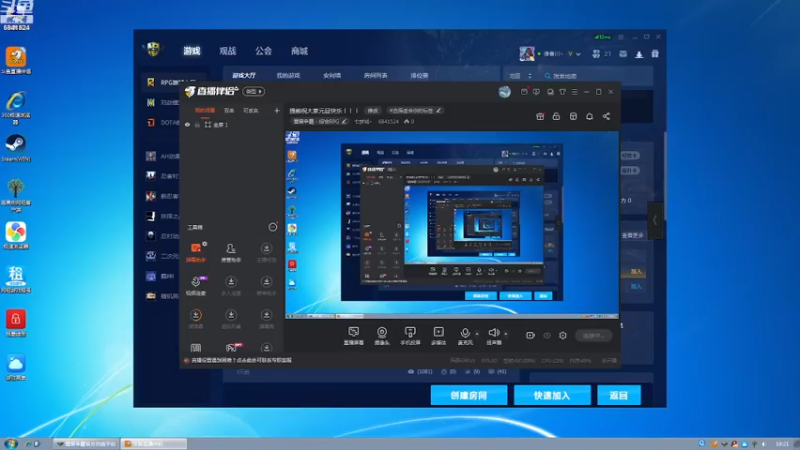Image resolution: width=800 pixels, height=450 pixels.
Task: Switch to the 观战 tab
Action: tap(228, 51)
